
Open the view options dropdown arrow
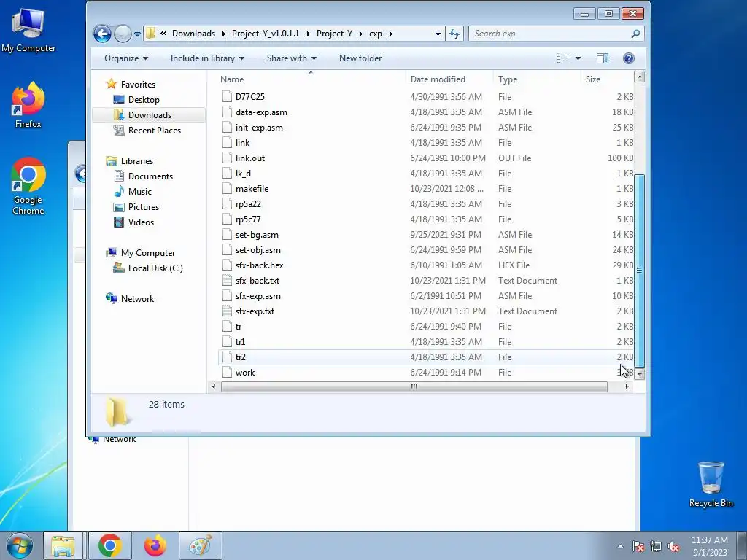click(578, 58)
